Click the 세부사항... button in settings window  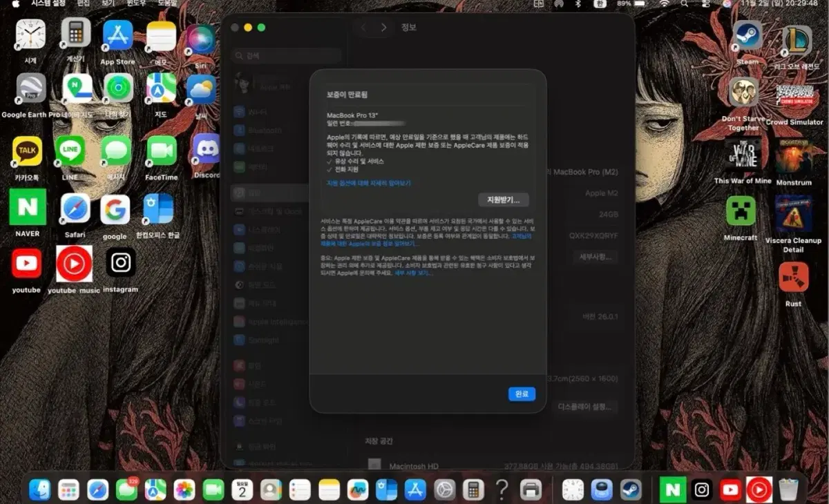point(595,257)
